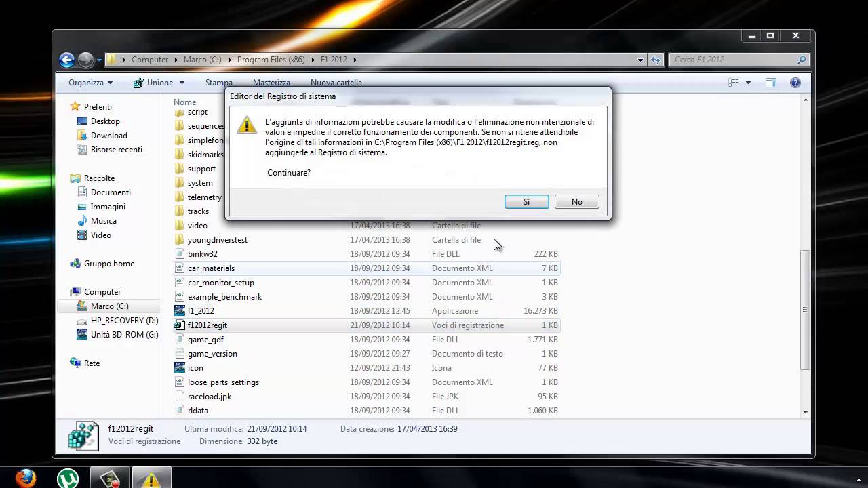This screenshot has height=488, width=868.
Task: Open Documenti library
Action: [111, 192]
